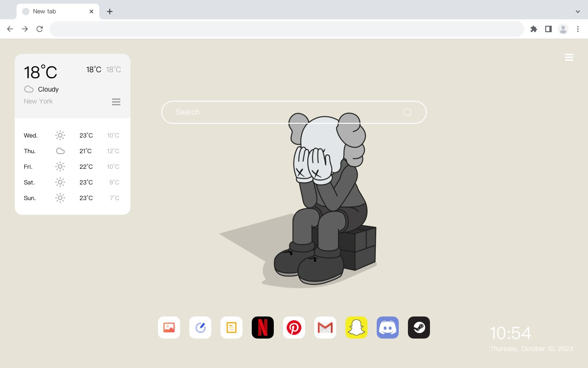Image resolution: width=588 pixels, height=368 pixels.
Task: Click the Wednesday sun weather icon
Action: (x=60, y=135)
